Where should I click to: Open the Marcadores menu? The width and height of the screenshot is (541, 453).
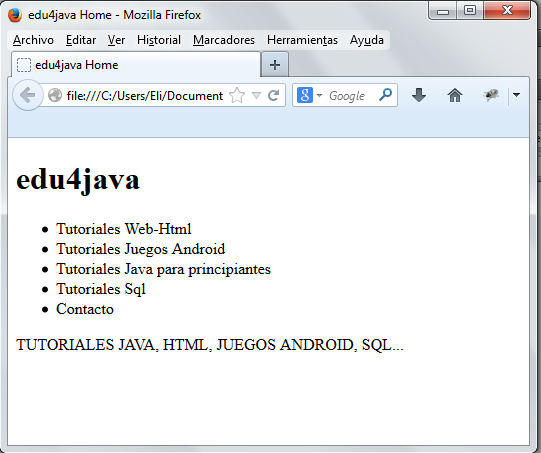pyautogui.click(x=224, y=40)
